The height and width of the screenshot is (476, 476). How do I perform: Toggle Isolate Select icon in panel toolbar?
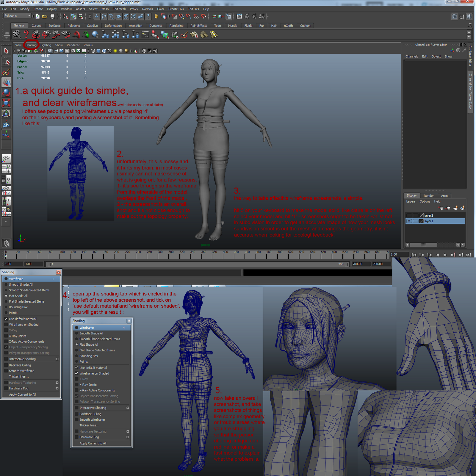(x=136, y=51)
